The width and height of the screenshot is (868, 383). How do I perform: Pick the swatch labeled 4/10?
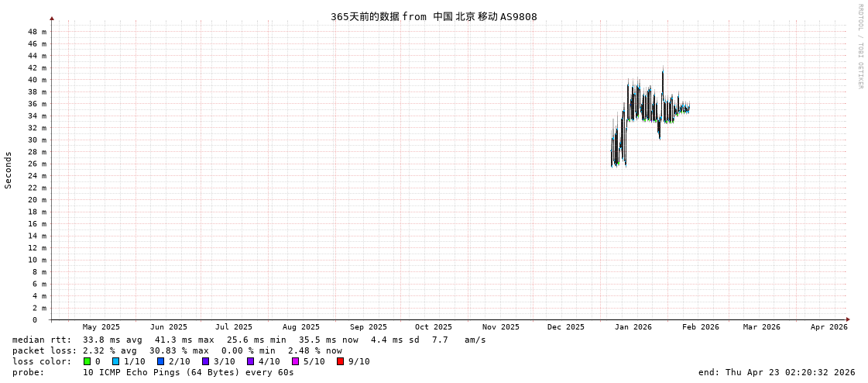[251, 361]
